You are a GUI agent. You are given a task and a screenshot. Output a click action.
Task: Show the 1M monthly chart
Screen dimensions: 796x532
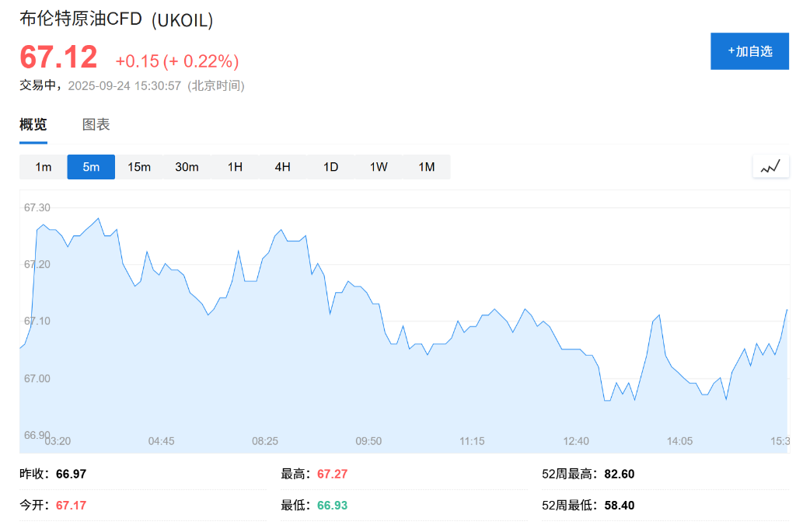point(426,167)
